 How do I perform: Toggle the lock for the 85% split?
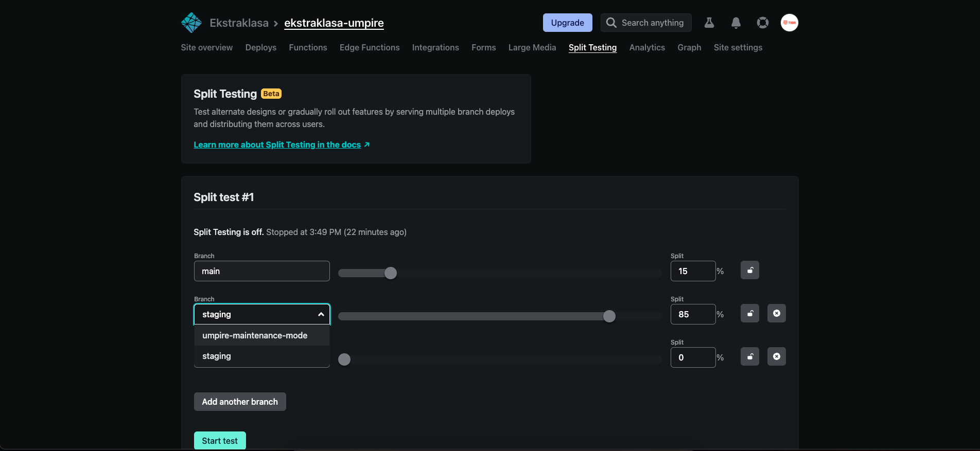pos(750,313)
